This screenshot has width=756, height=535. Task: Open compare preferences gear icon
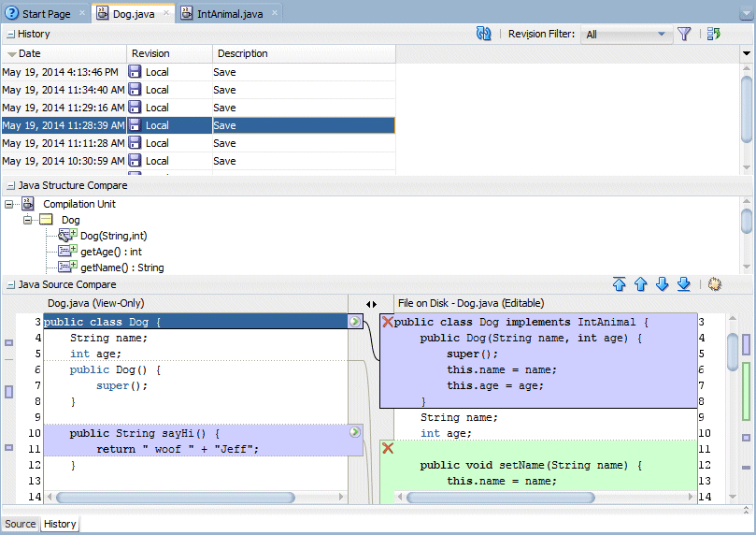click(715, 284)
